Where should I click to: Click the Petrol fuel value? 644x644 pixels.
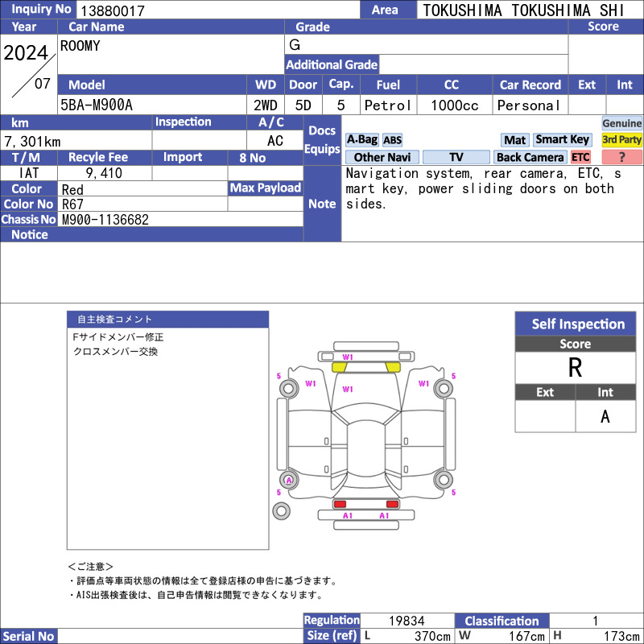(388, 105)
